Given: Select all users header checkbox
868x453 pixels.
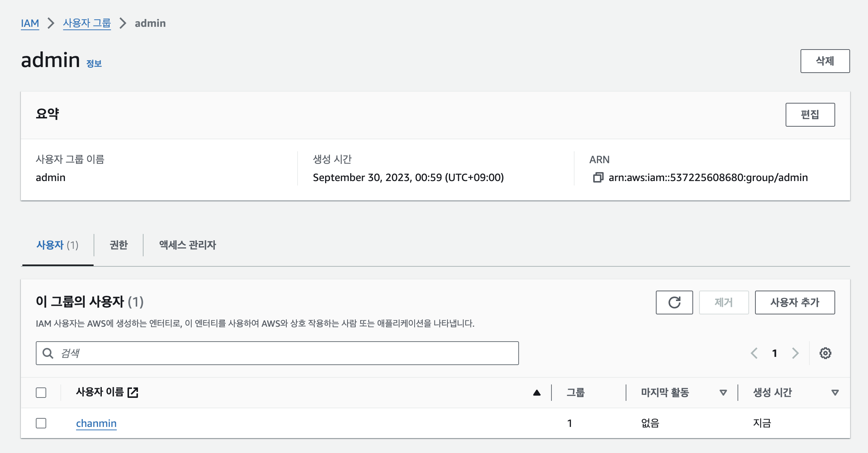Looking at the screenshot, I should click(x=41, y=393).
